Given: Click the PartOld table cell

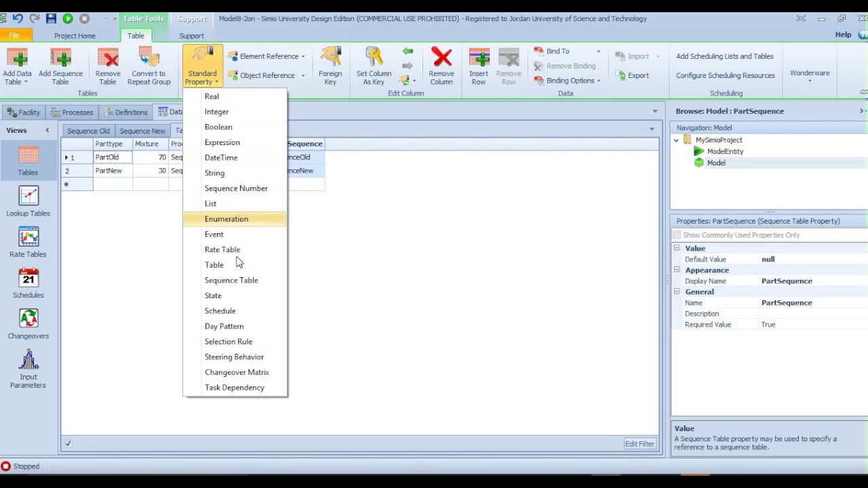Looking at the screenshot, I should click(x=113, y=157).
